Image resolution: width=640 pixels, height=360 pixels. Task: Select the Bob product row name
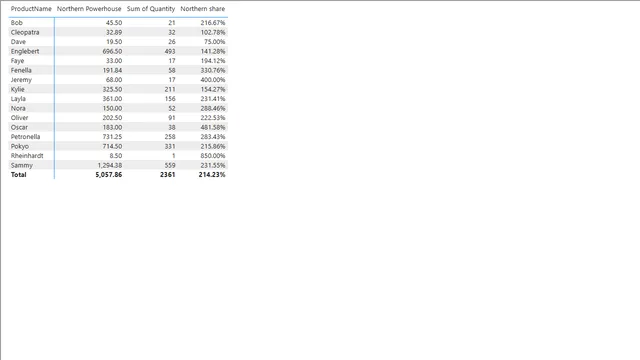click(17, 23)
